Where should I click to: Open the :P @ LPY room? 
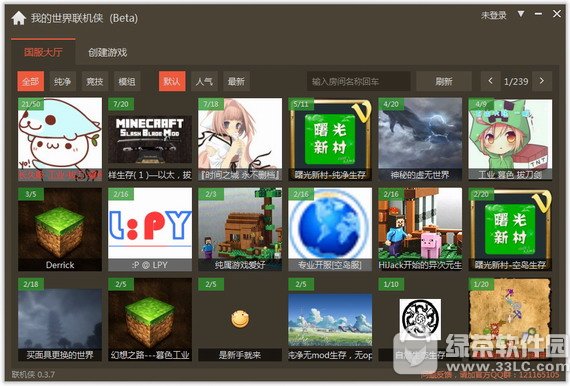pyautogui.click(x=150, y=229)
